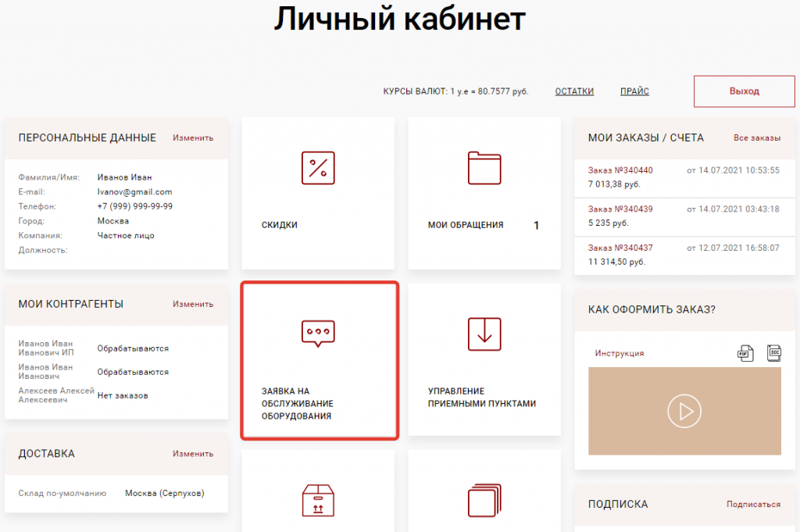Play the order instruction video

[x=684, y=411]
